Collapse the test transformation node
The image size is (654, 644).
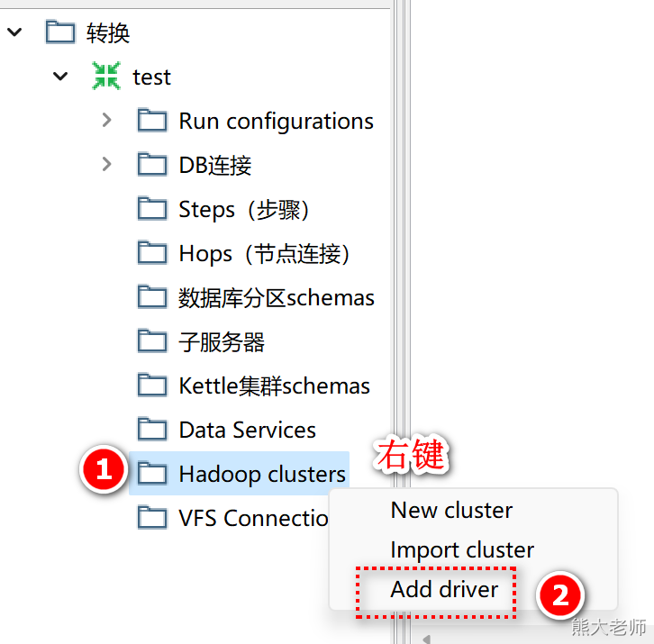point(60,76)
